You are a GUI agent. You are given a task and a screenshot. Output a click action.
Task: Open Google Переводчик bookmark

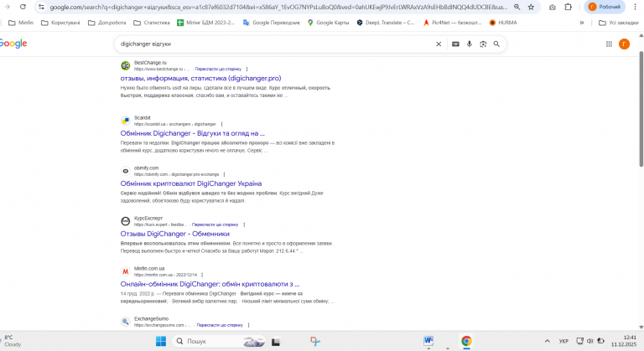[x=272, y=23]
